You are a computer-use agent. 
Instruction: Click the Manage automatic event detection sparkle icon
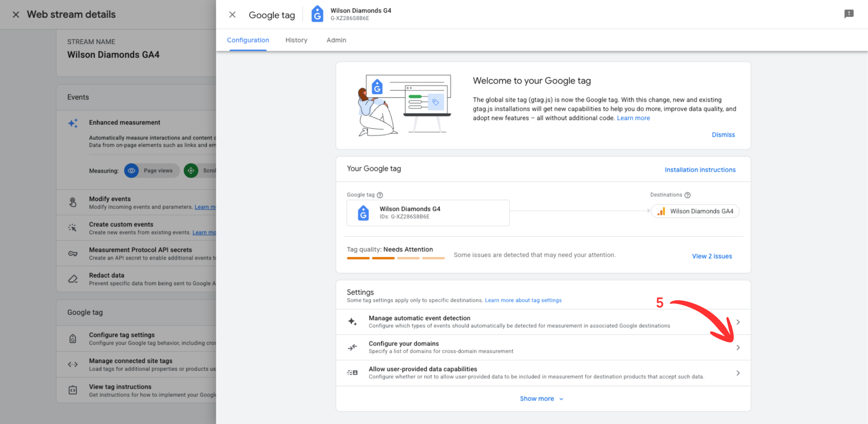pyautogui.click(x=352, y=321)
